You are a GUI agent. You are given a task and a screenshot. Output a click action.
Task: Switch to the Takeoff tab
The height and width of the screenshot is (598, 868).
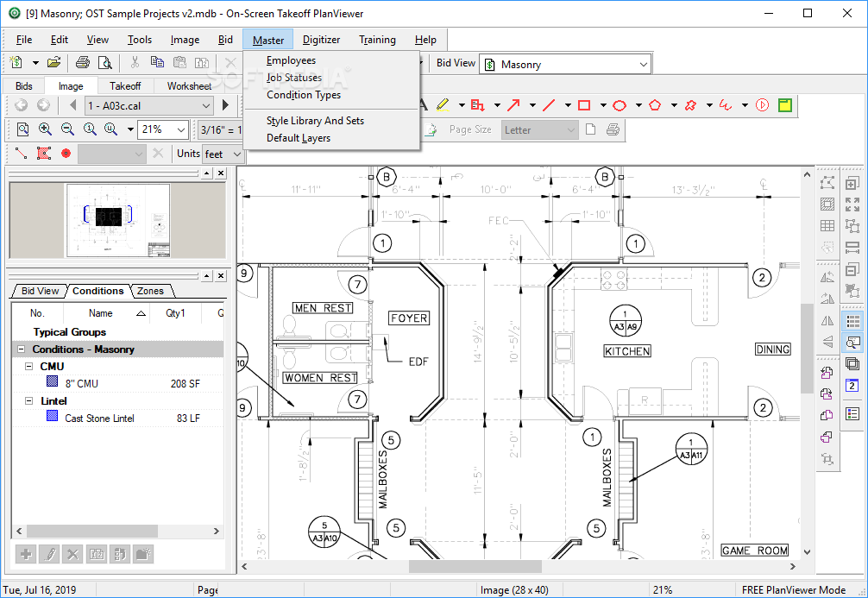click(x=124, y=85)
